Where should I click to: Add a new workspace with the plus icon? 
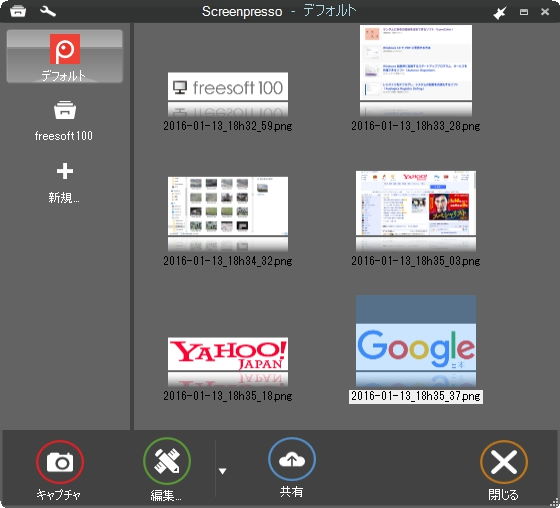(65, 171)
